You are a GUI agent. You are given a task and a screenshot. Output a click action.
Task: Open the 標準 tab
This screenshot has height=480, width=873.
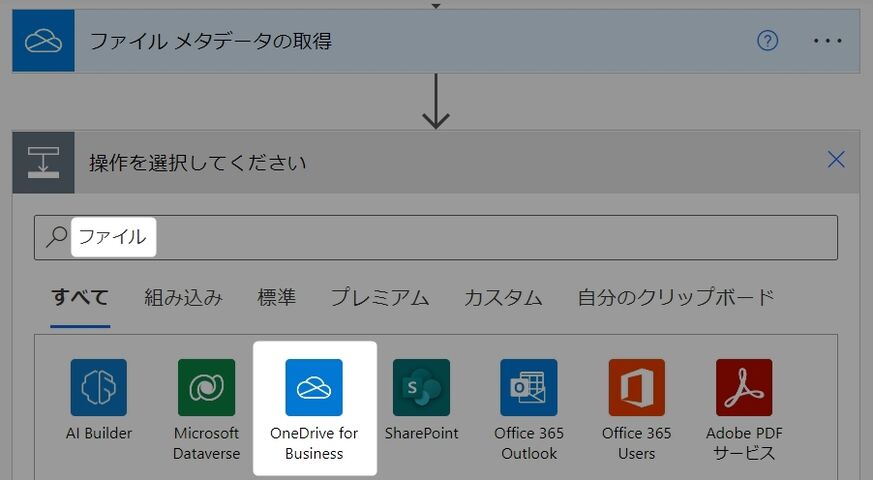(277, 297)
